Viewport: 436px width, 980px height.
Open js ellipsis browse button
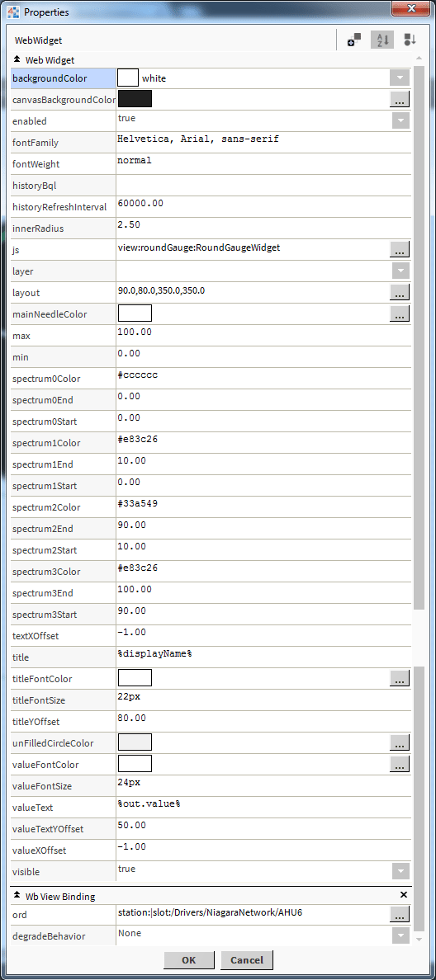400,249
